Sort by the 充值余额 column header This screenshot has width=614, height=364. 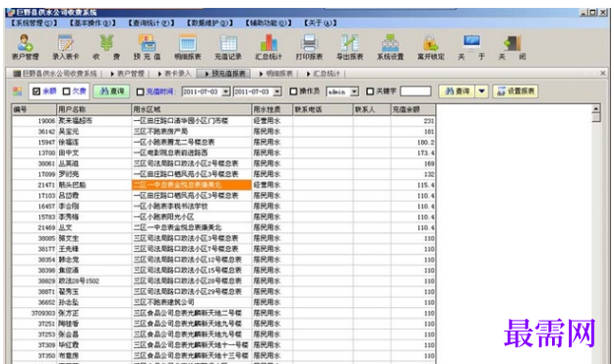413,109
